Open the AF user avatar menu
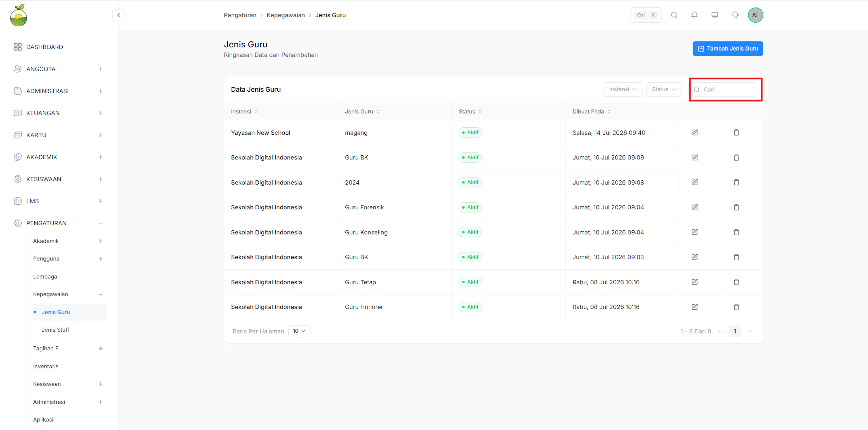This screenshot has height=430, width=868. coord(755,15)
